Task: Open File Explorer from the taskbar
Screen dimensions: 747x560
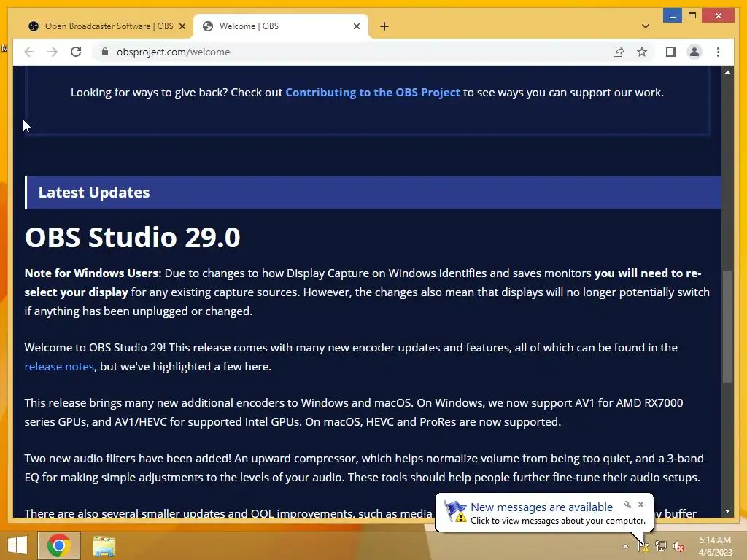Action: (x=104, y=545)
